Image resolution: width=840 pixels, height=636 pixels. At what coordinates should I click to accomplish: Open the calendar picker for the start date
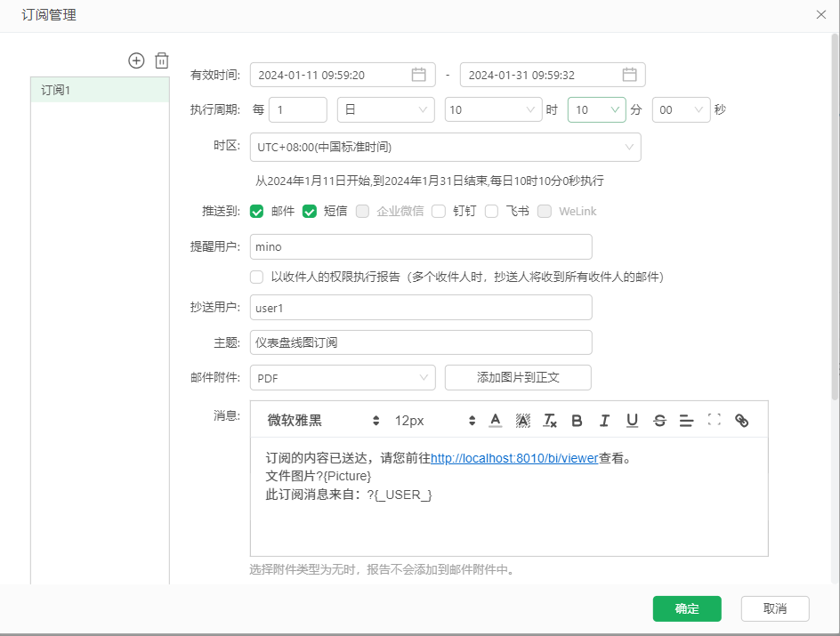(418, 74)
